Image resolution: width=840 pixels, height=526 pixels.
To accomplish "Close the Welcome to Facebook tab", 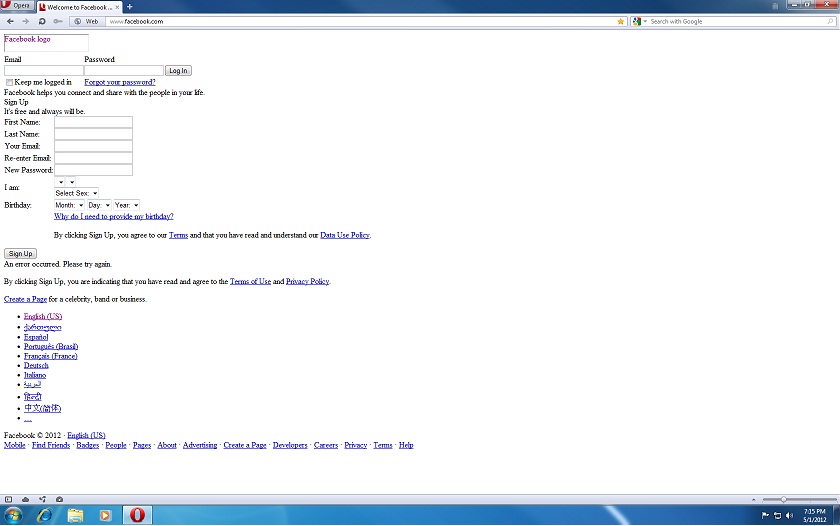I will click(117, 7).
